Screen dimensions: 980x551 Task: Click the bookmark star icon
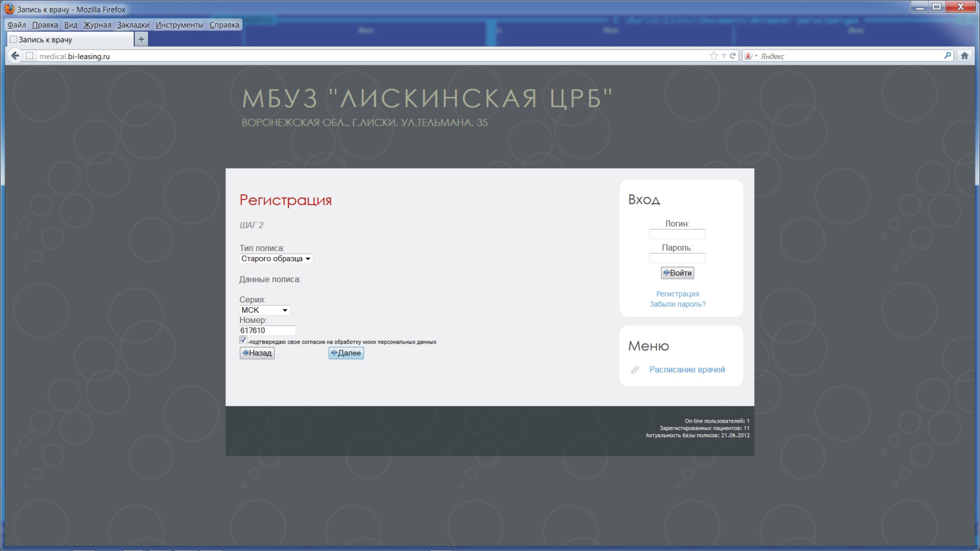[x=714, y=56]
